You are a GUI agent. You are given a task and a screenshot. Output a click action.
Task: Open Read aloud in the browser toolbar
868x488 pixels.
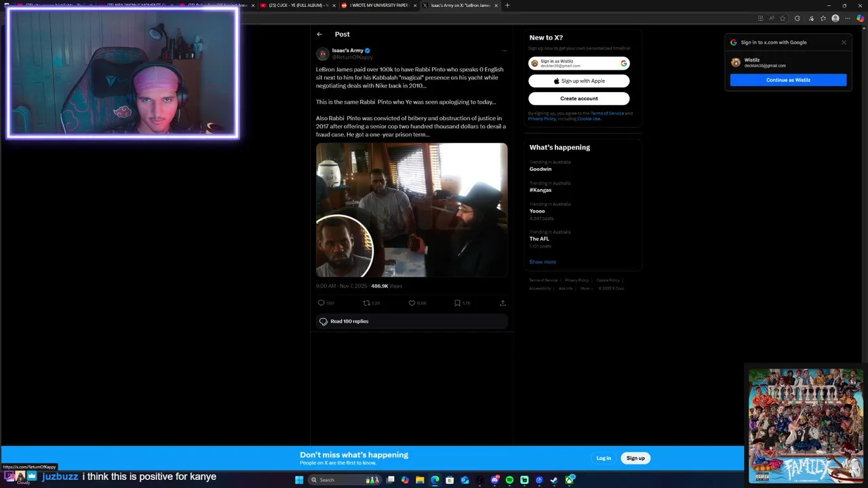coord(772,18)
